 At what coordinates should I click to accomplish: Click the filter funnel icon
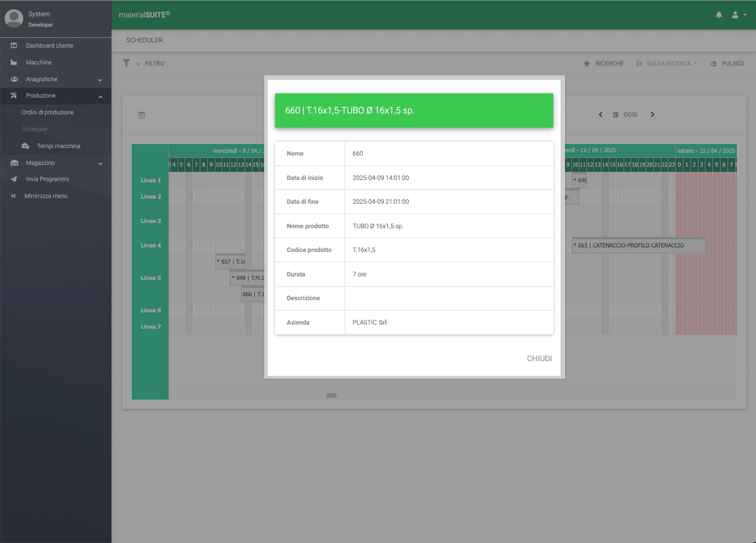click(127, 63)
